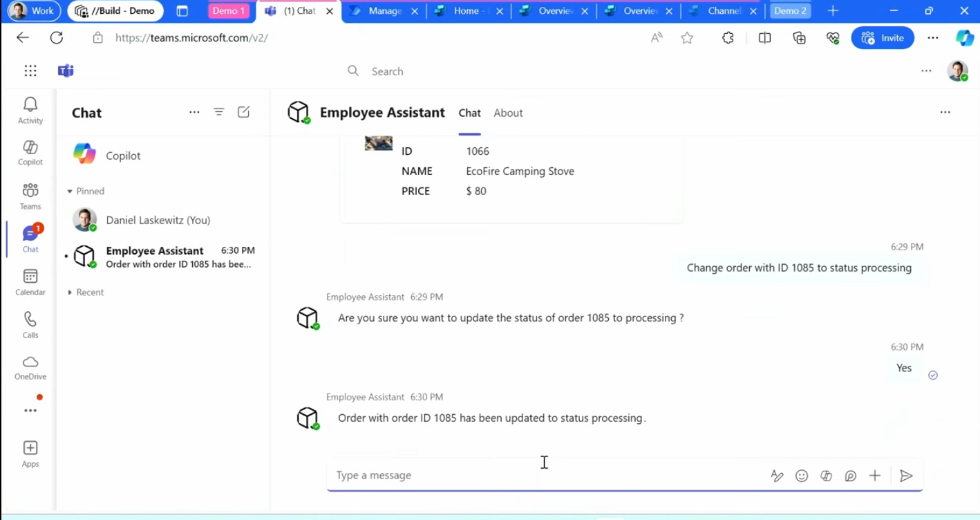Open //Build - Demo workspace button
Screen dimensions: 980x520
[x=115, y=11]
